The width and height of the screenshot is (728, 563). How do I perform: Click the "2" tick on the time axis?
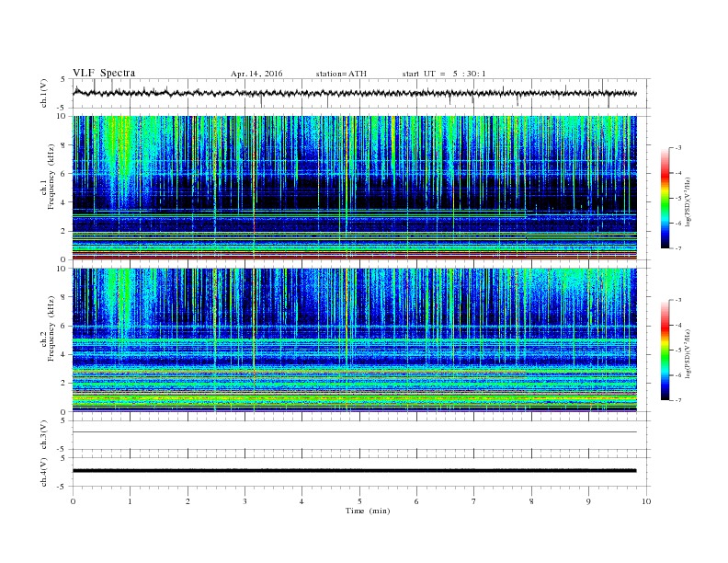pyautogui.click(x=188, y=501)
